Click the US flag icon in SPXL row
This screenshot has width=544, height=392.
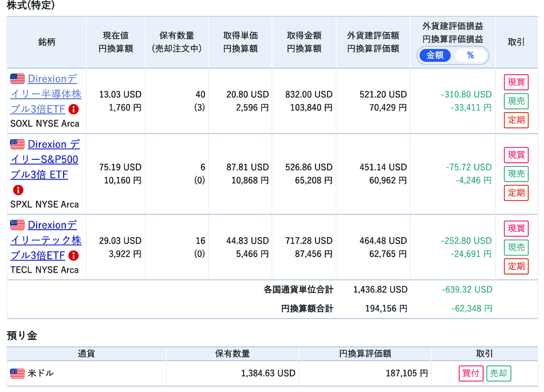point(18,144)
